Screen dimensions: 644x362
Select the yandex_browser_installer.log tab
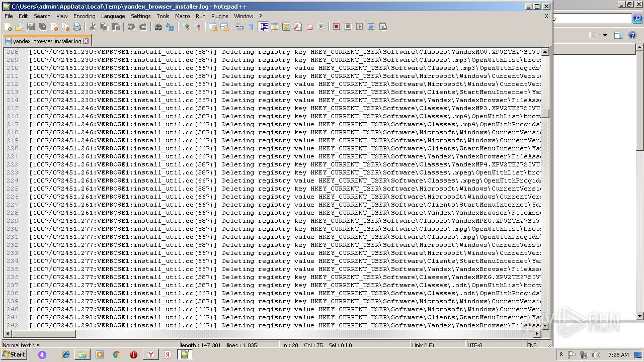46,41
